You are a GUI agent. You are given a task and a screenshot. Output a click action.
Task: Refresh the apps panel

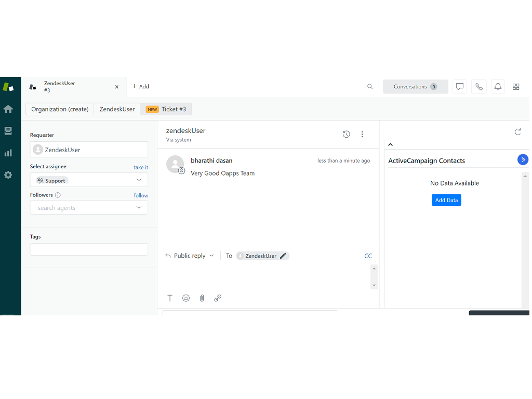[517, 132]
